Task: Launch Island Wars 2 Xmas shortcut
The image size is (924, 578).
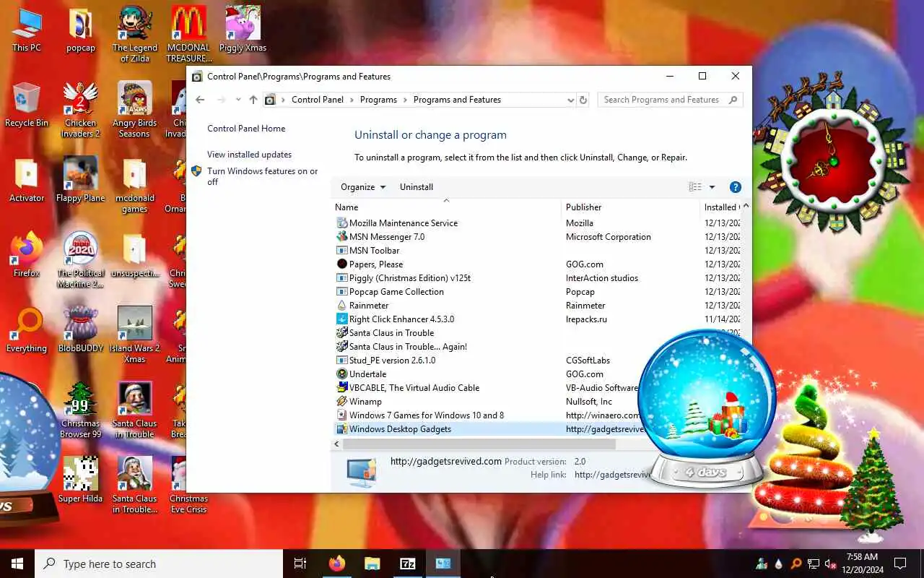Action: [x=135, y=335]
